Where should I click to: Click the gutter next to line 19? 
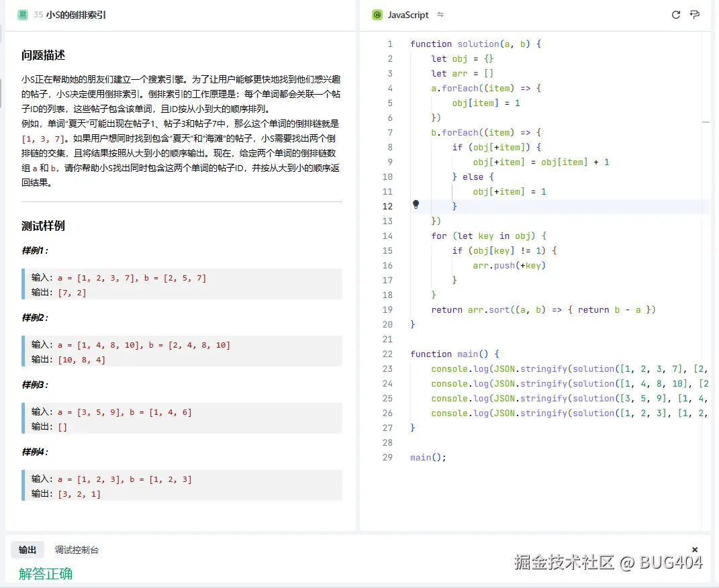416,309
